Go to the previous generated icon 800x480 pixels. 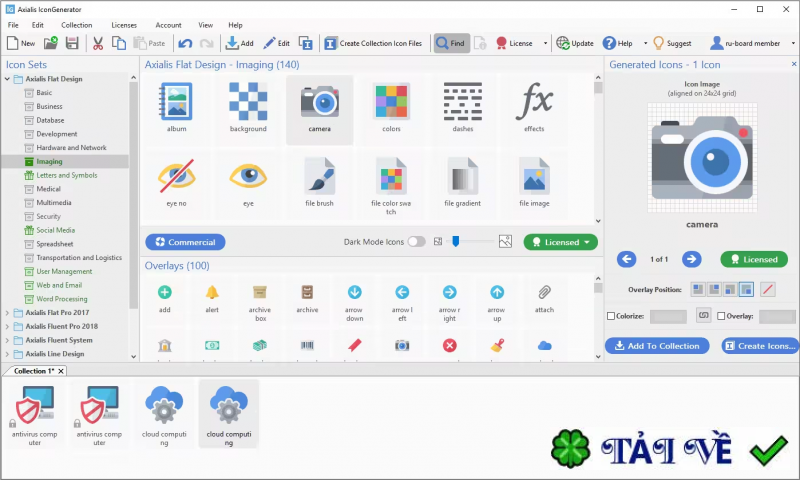coord(627,259)
